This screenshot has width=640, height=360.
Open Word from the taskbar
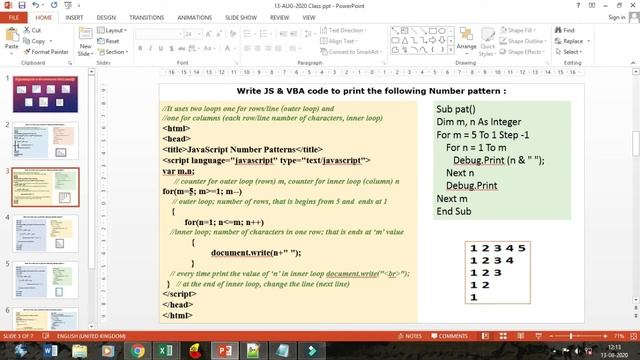click(x=51, y=351)
